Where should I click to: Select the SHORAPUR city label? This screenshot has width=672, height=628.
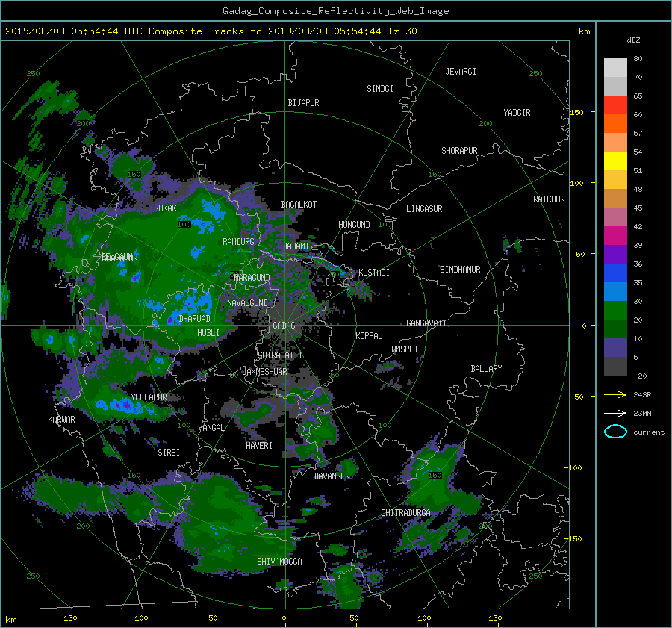459,151
